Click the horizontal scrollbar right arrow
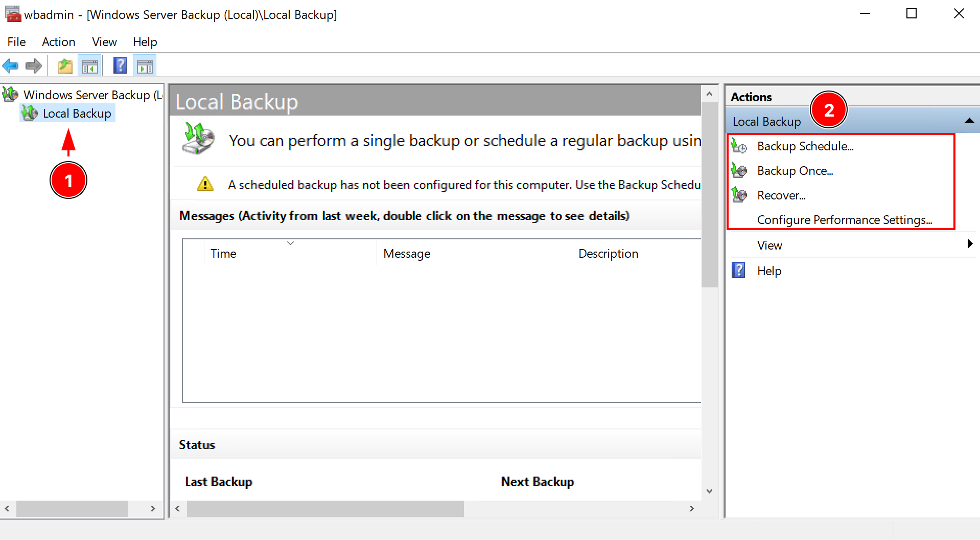 [691, 508]
